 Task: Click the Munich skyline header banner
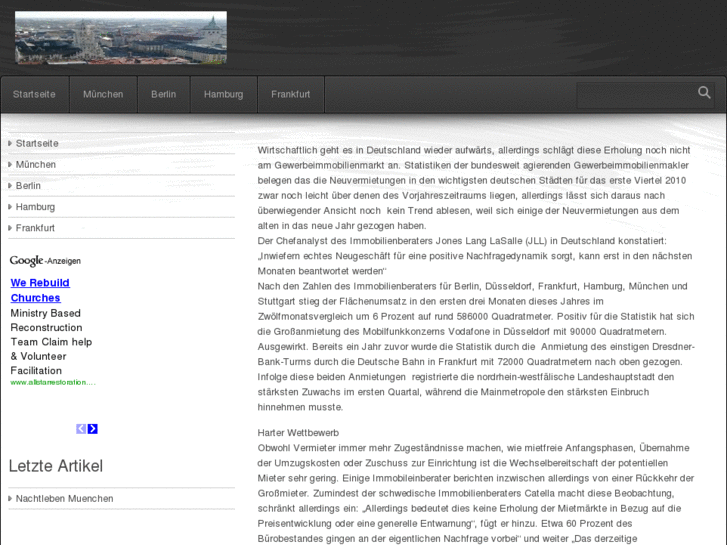pyautogui.click(x=121, y=37)
